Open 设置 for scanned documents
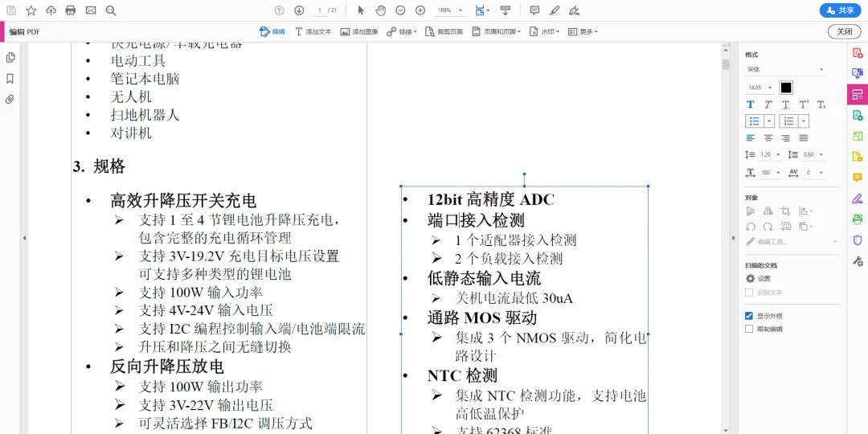 tap(759, 278)
